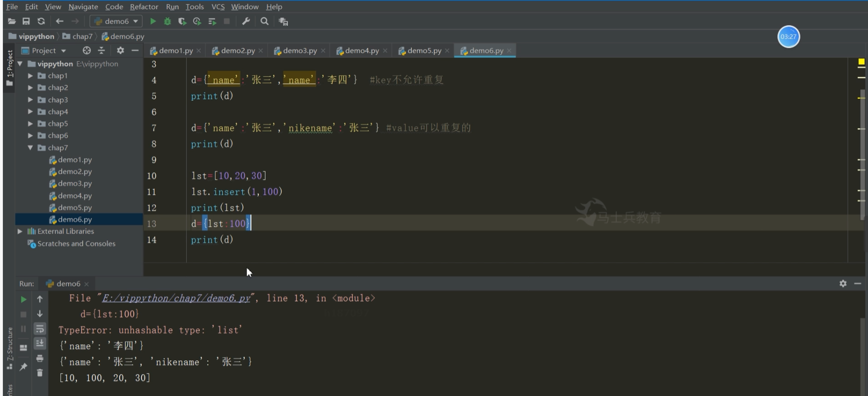Start debugging with the bug icon
Screen dimensions: 868x396
coord(167,21)
